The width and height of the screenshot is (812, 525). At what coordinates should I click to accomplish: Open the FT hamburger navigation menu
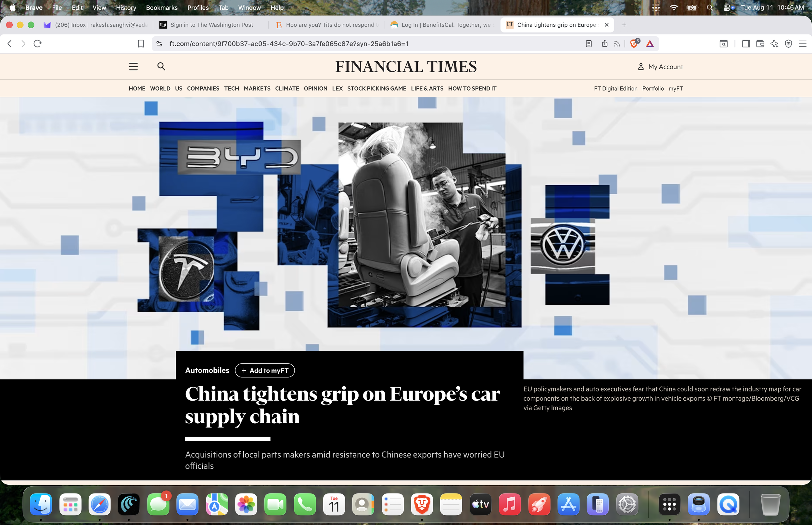click(x=133, y=67)
